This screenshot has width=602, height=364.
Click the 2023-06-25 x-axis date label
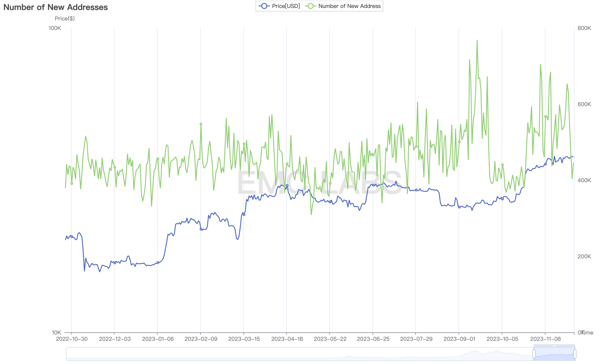[373, 339]
